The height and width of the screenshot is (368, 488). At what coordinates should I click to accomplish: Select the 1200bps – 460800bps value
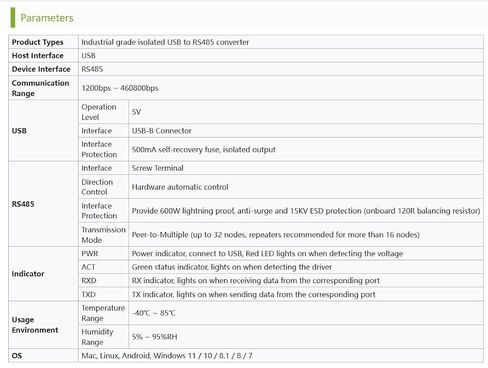(120, 88)
